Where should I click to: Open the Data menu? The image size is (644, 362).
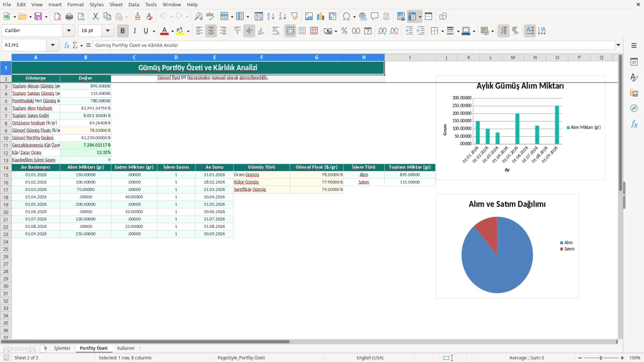134,4
